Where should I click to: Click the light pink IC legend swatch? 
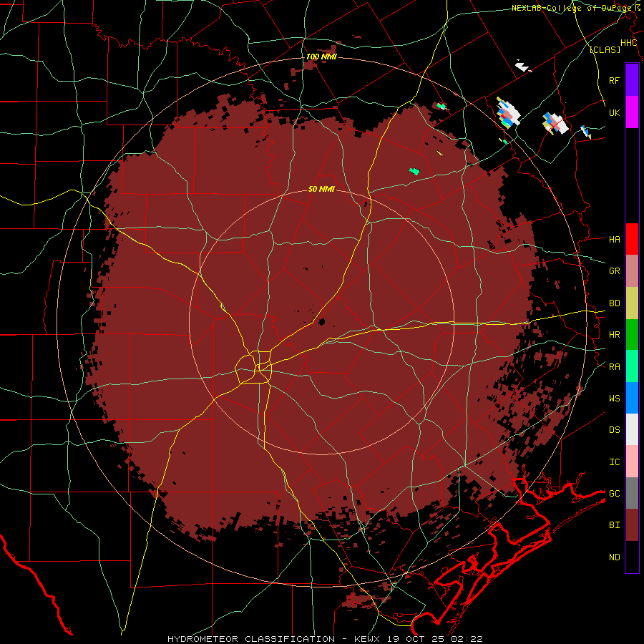pyautogui.click(x=632, y=462)
